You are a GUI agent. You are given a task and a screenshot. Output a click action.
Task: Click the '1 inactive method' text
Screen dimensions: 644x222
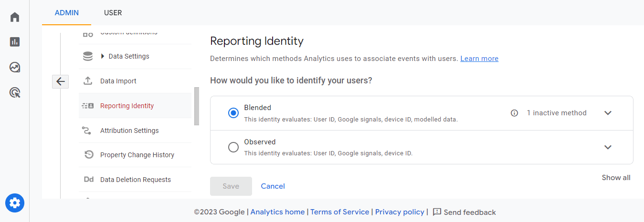pyautogui.click(x=557, y=113)
